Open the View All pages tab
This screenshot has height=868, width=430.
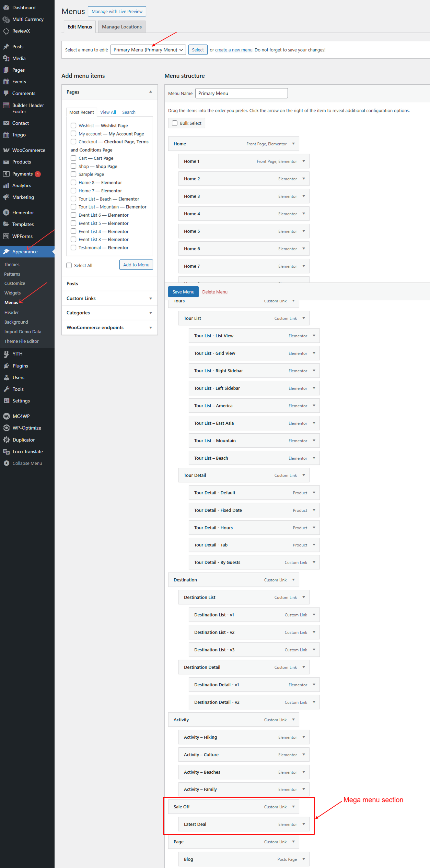108,112
